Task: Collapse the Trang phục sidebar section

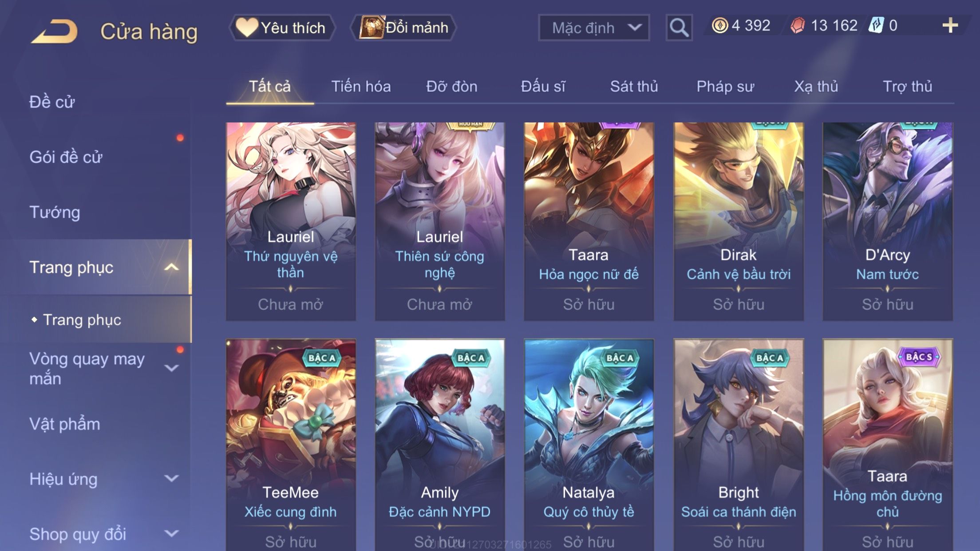Action: [171, 267]
